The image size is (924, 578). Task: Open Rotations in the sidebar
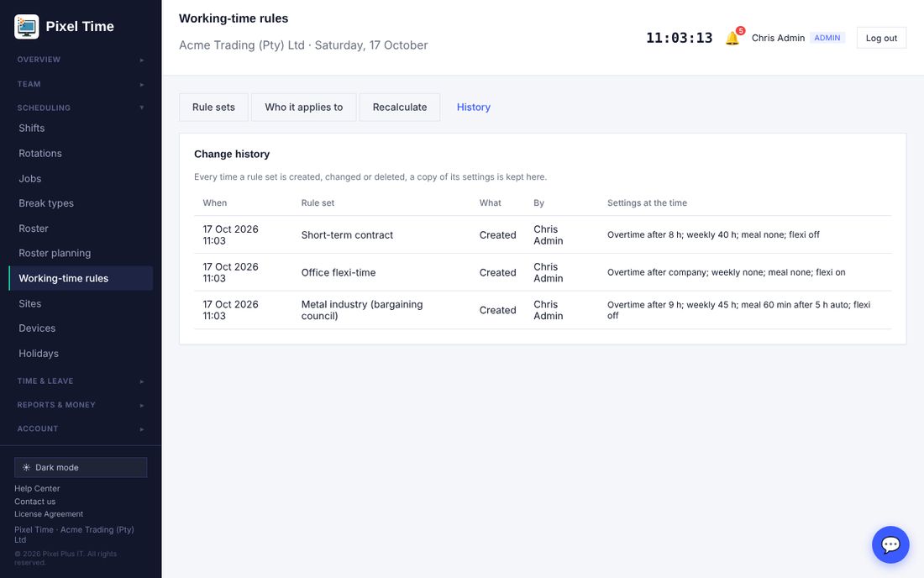coord(81,153)
